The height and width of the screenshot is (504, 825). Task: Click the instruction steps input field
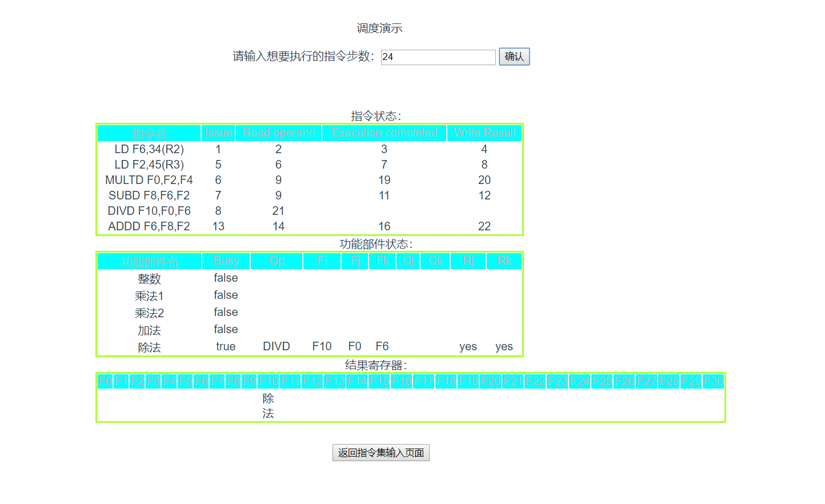point(438,57)
